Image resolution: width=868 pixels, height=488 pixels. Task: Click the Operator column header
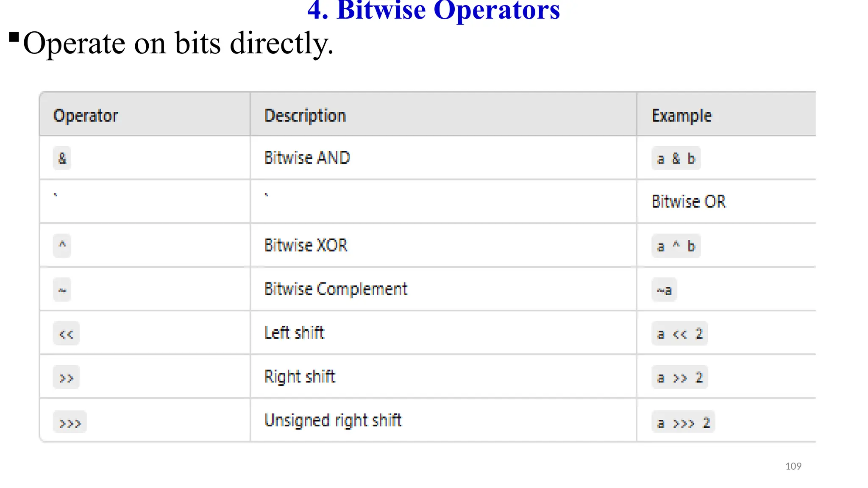click(86, 115)
